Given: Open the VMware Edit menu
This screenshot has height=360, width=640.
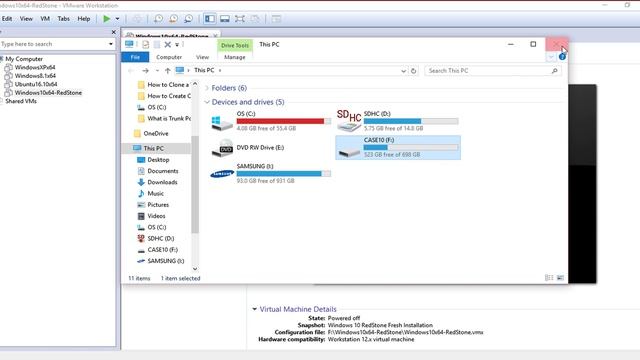Looking at the screenshot, I should coord(7,19).
